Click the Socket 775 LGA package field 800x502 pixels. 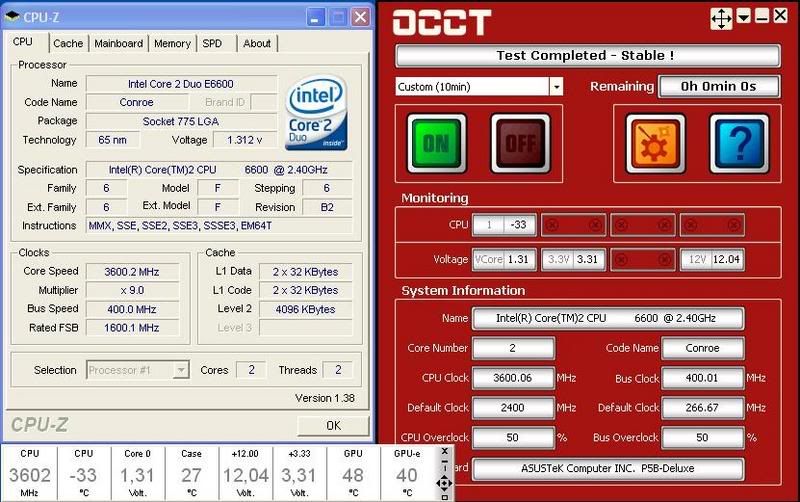(182, 121)
